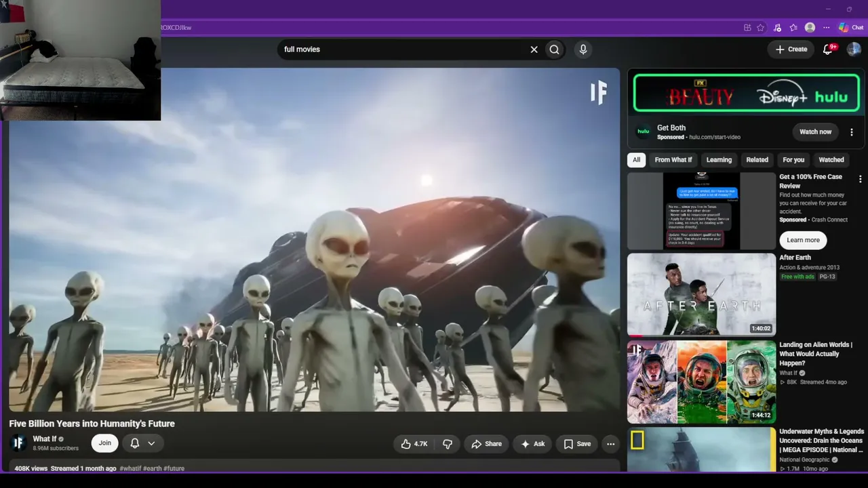
Task: Select the 'Watched' filter chip
Action: [x=831, y=160]
